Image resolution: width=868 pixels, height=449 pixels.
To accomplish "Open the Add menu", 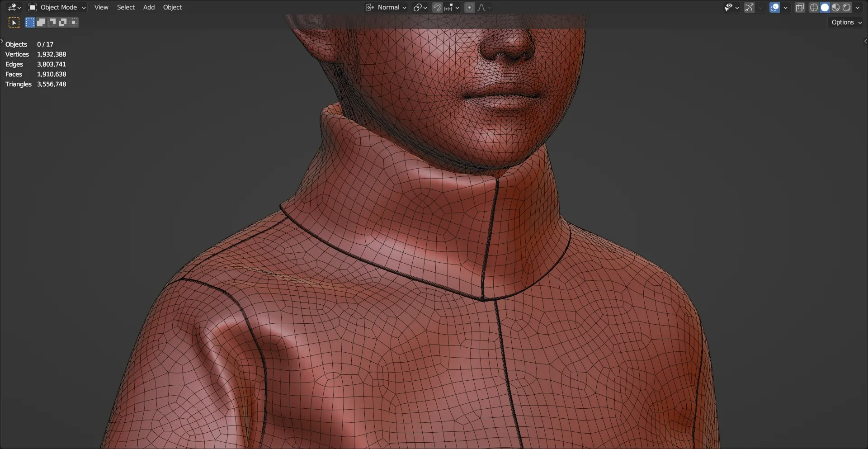I will pyautogui.click(x=149, y=7).
